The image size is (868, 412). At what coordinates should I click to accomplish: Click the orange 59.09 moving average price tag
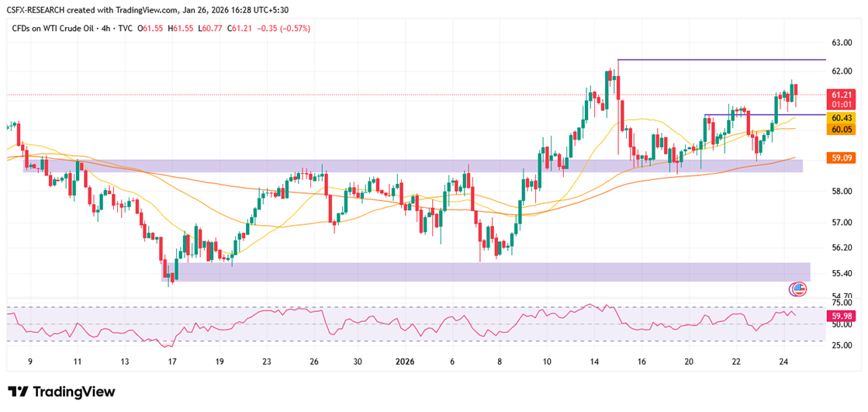(842, 158)
